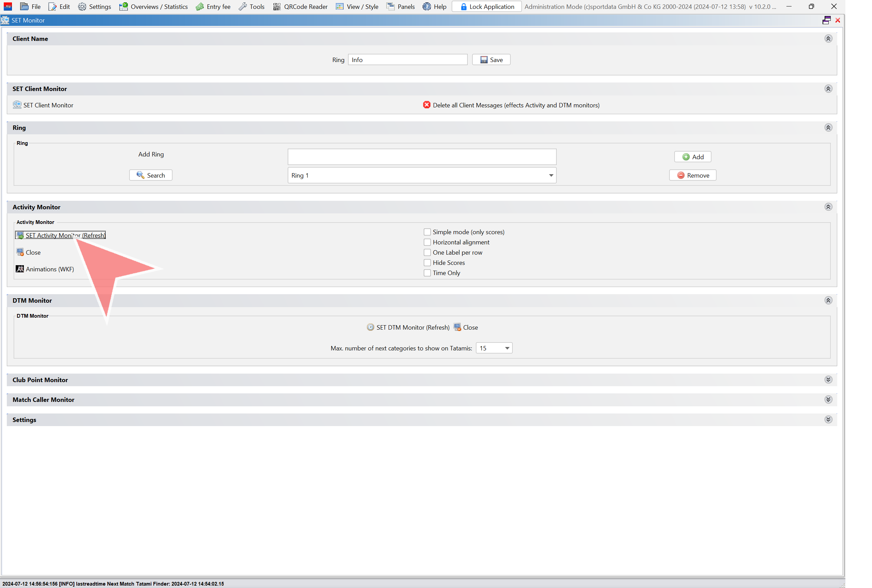This screenshot has height=588, width=872.
Task: Click the sportdata app logo icon
Action: click(7, 6)
